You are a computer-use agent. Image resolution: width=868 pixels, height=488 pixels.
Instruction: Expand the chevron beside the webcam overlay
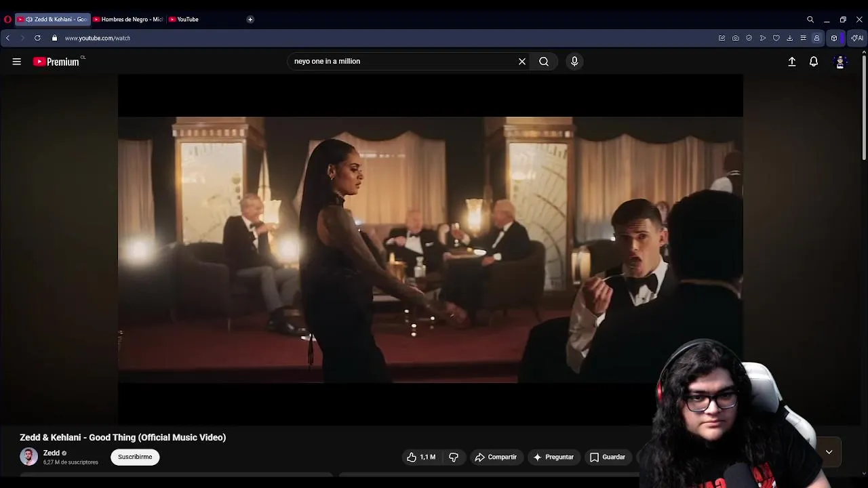[x=829, y=452]
